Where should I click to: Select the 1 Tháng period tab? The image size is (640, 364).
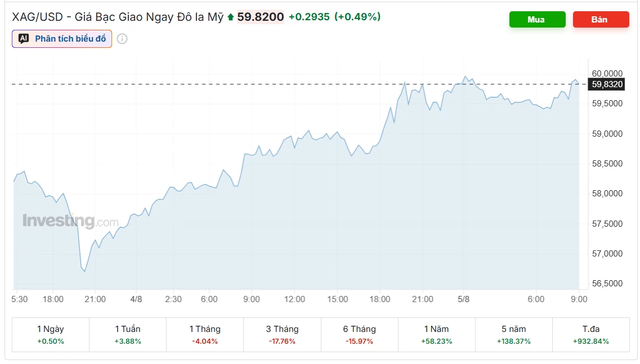(x=205, y=335)
